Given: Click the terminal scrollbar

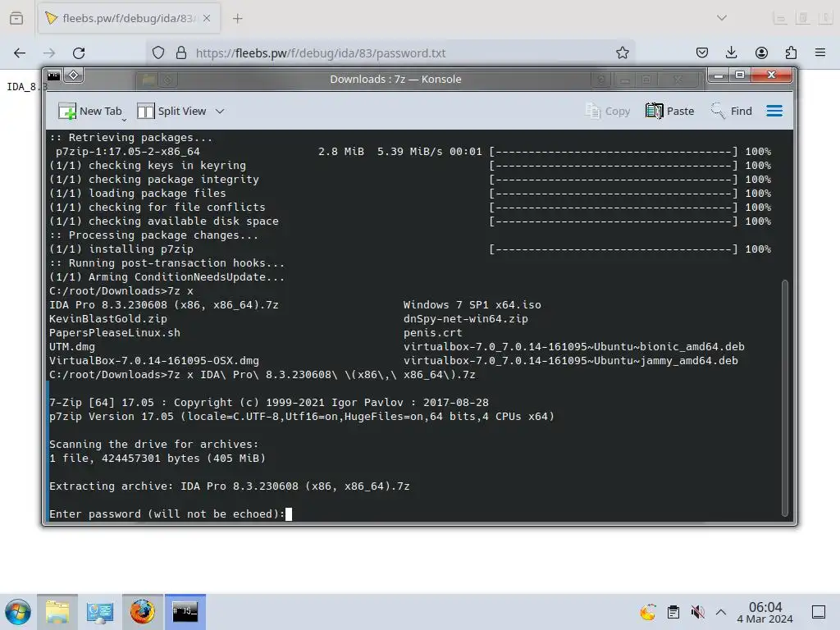Looking at the screenshot, I should click(785, 398).
